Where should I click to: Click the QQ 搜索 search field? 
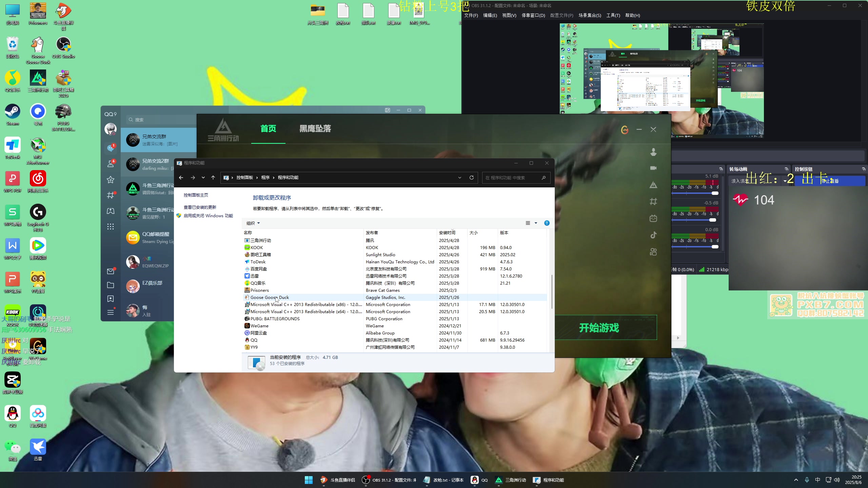161,120
